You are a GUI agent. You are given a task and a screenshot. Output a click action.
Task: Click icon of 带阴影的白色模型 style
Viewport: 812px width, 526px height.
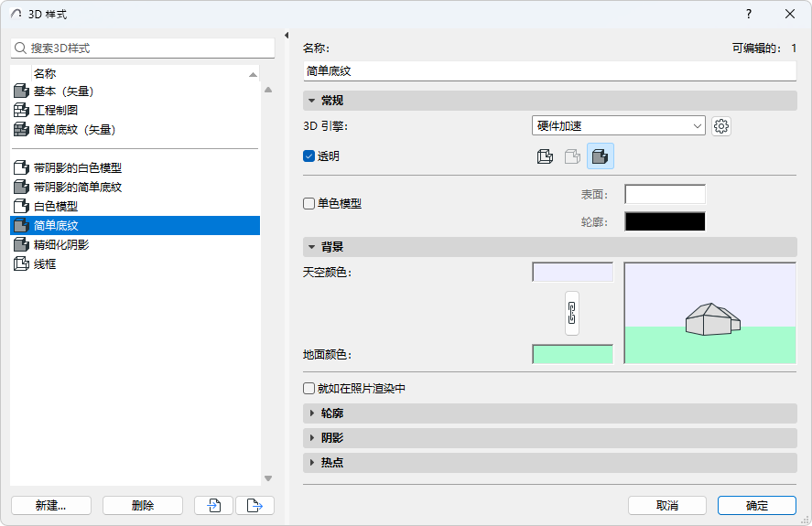click(x=21, y=167)
